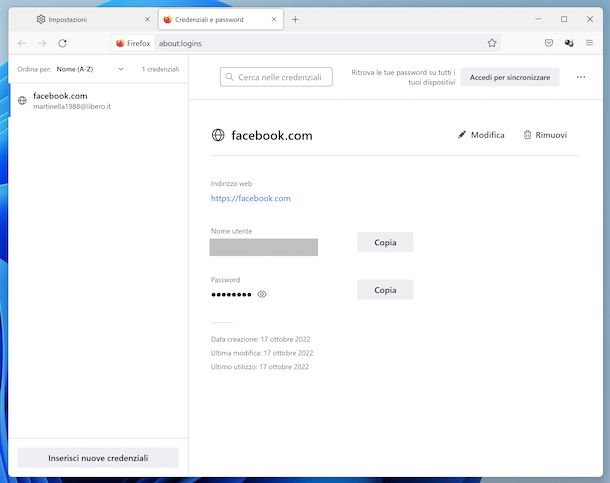Click 'Ultima modifica: 17 ottobre 2022' text
The image size is (610, 483).
tap(262, 353)
